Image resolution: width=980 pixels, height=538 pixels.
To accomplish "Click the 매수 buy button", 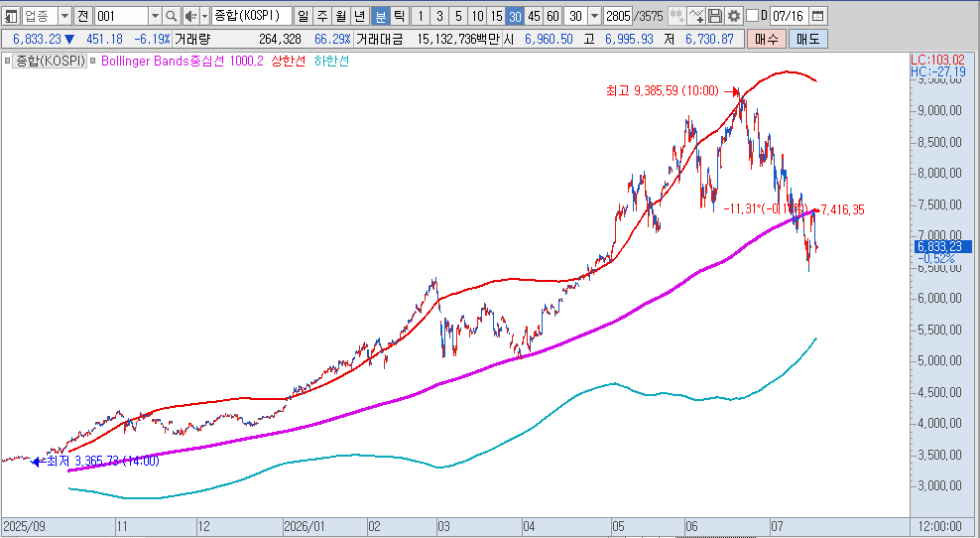I will click(767, 39).
